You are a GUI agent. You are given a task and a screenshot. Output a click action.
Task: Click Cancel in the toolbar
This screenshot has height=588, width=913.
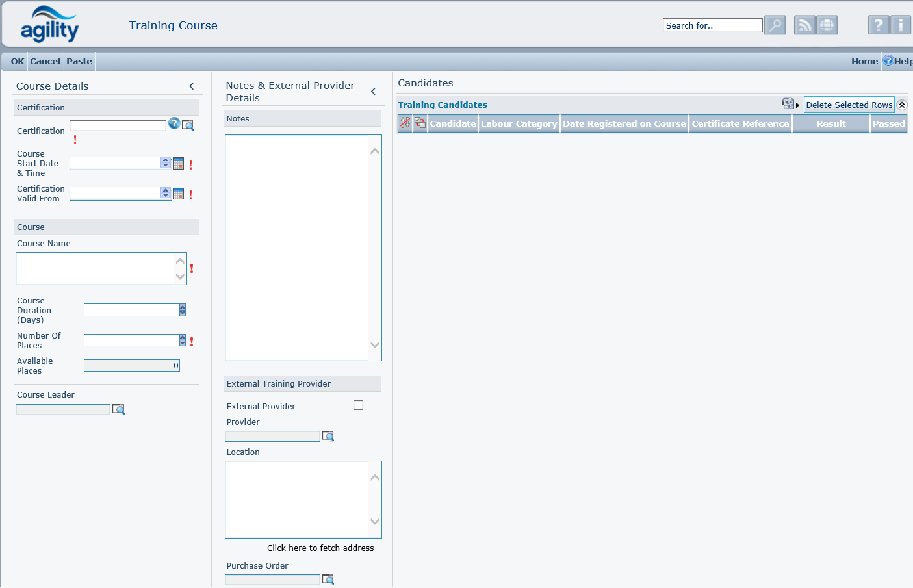click(x=45, y=62)
